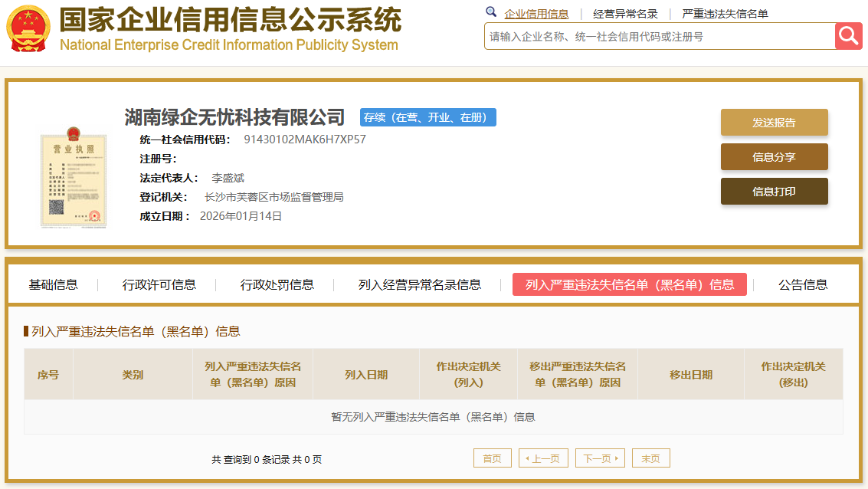Open the 严重违法失信名单 link
The height and width of the screenshot is (489, 868).
tap(726, 13)
